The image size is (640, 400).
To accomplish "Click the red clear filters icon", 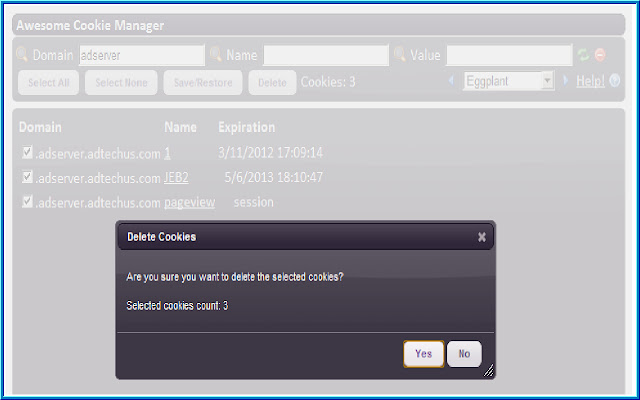I will click(600, 55).
